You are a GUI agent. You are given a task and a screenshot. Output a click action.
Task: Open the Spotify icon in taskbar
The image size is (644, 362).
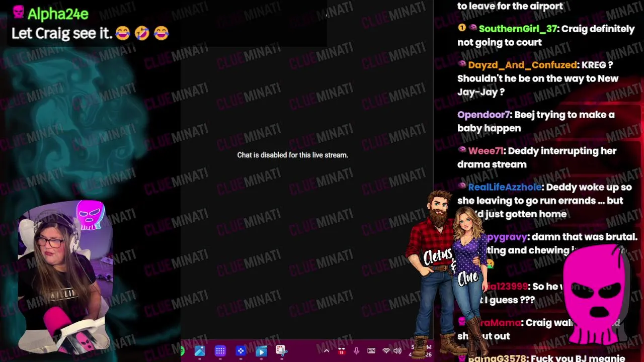tap(182, 351)
